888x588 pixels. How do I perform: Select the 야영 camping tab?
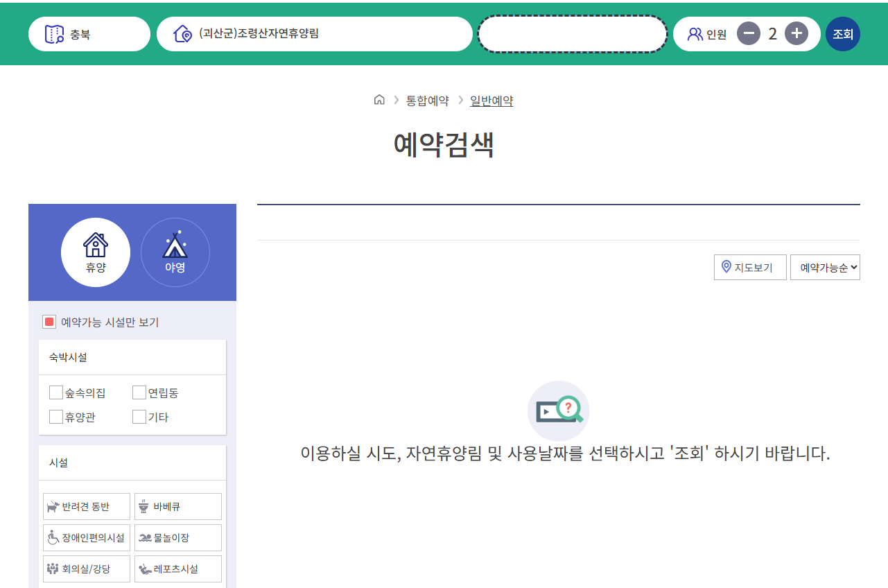coord(175,252)
